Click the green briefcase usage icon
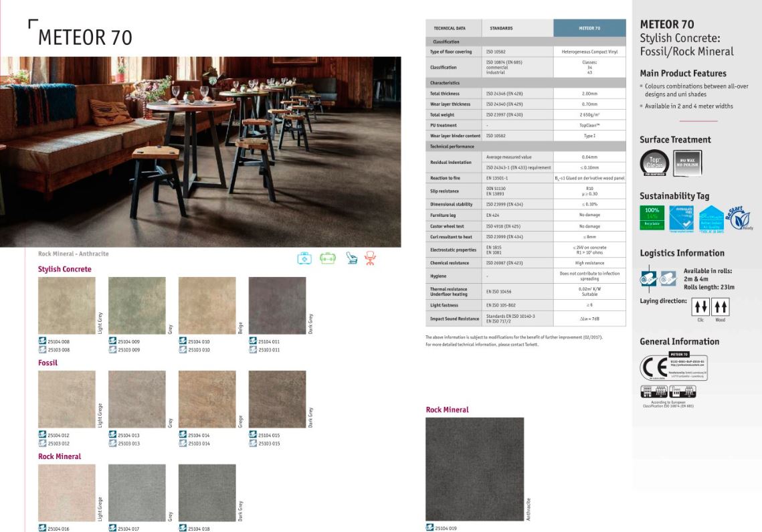 [328, 258]
